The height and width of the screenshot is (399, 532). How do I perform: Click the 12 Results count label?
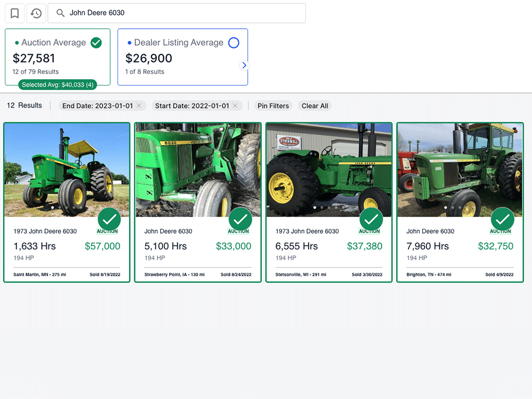click(24, 105)
